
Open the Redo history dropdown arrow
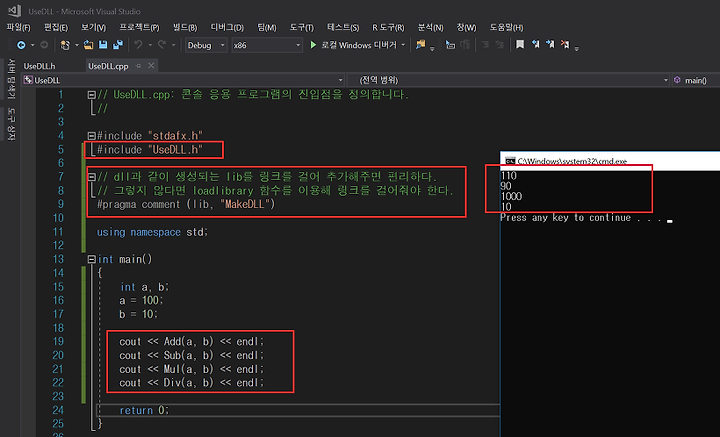[173, 45]
